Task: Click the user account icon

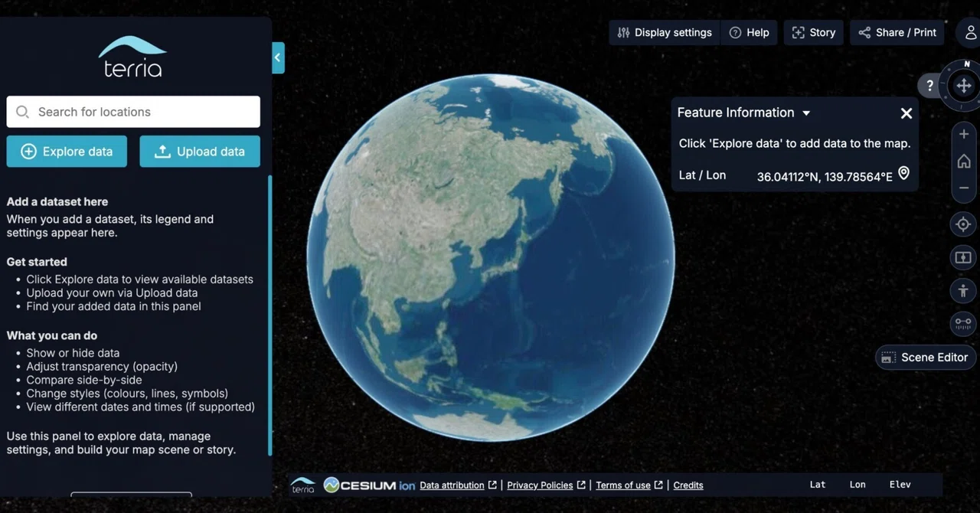Action: point(970,33)
